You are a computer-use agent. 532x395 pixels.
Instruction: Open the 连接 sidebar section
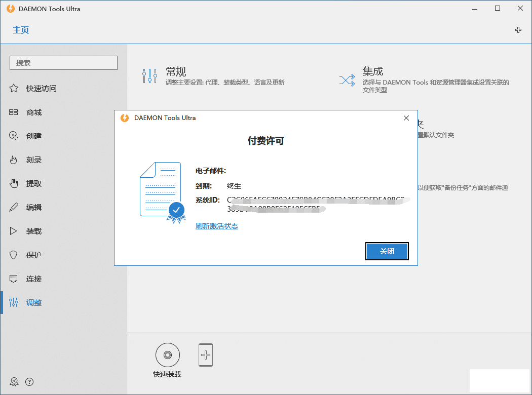pos(34,279)
